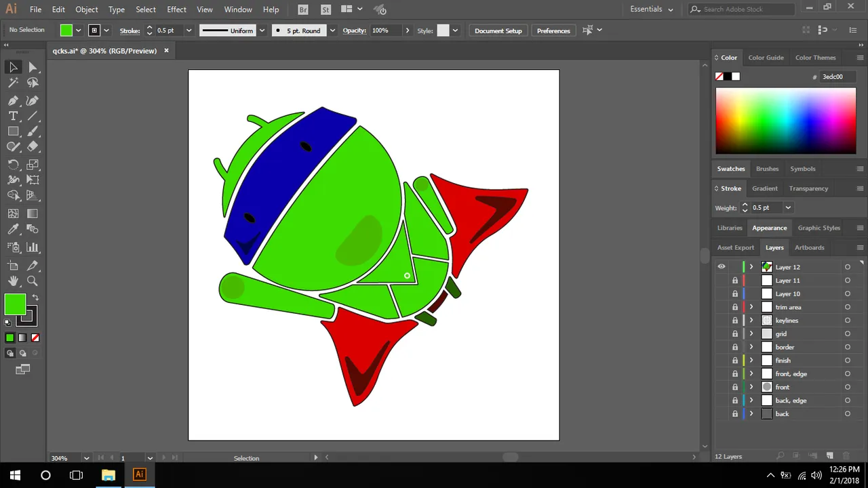Swap fill and stroke colors

(x=35, y=298)
